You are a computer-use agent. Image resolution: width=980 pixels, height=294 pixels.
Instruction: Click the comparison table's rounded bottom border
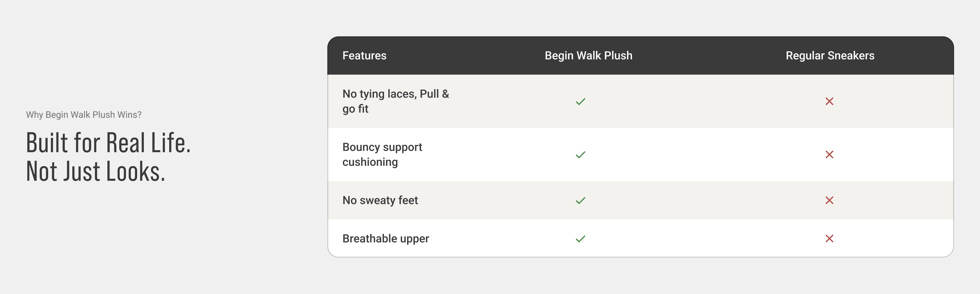pyautogui.click(x=640, y=257)
